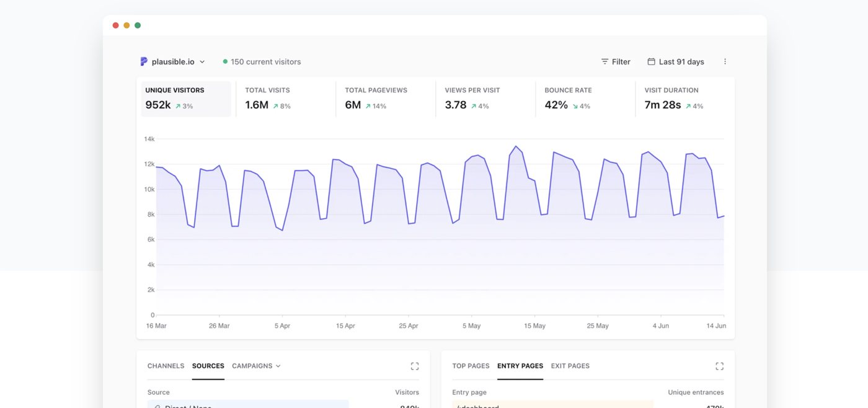Viewport: 868px width, 408px height.
Task: Click the 6M total pageviews value
Action: [353, 105]
